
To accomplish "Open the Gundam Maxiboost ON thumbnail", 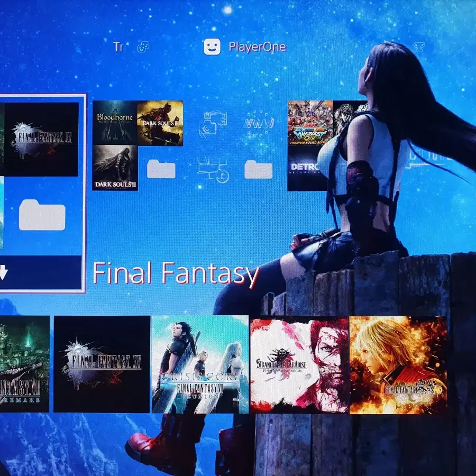I will [x=310, y=123].
